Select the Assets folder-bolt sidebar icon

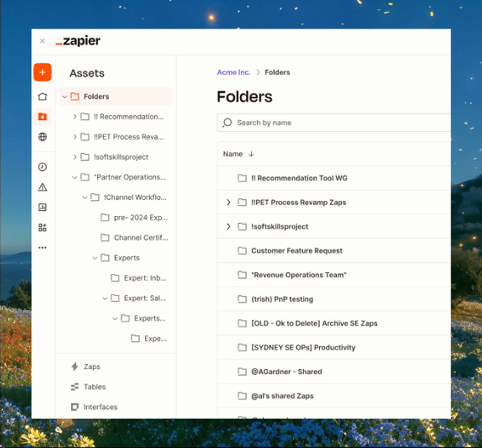point(42,117)
